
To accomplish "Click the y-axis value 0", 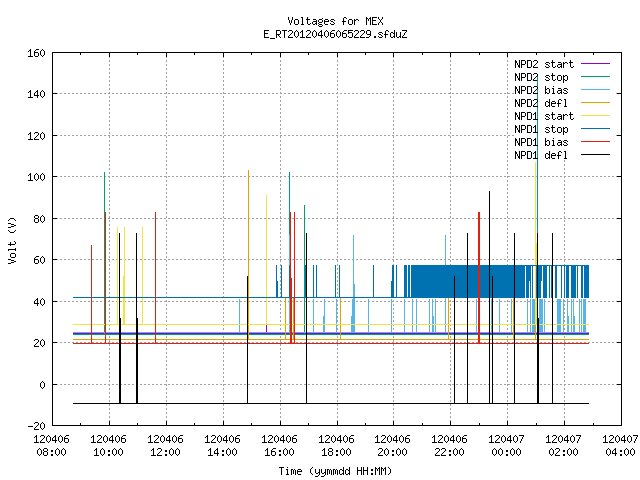I will pos(42,385).
